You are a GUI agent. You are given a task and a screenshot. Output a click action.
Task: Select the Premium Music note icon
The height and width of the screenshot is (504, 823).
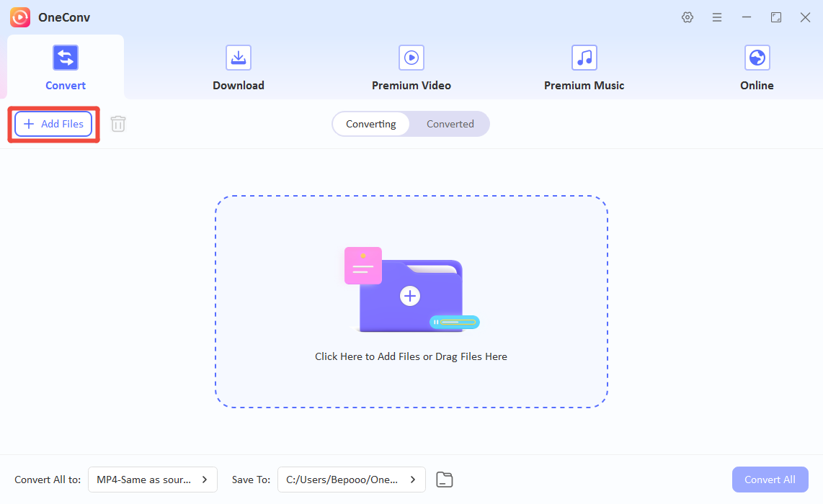[x=584, y=58]
